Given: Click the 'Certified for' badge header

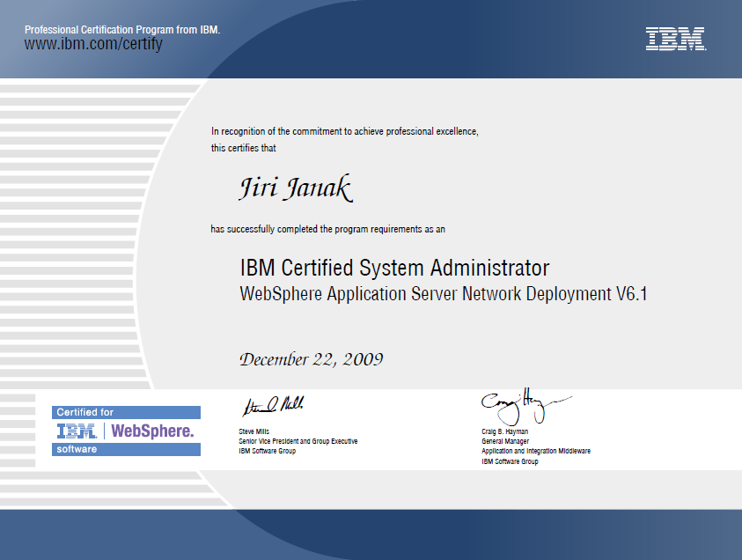Looking at the screenshot, I should pyautogui.click(x=126, y=412).
